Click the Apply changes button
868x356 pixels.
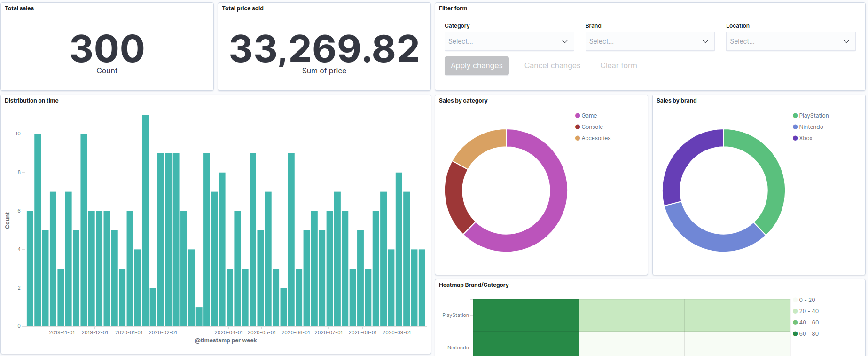[x=477, y=66]
